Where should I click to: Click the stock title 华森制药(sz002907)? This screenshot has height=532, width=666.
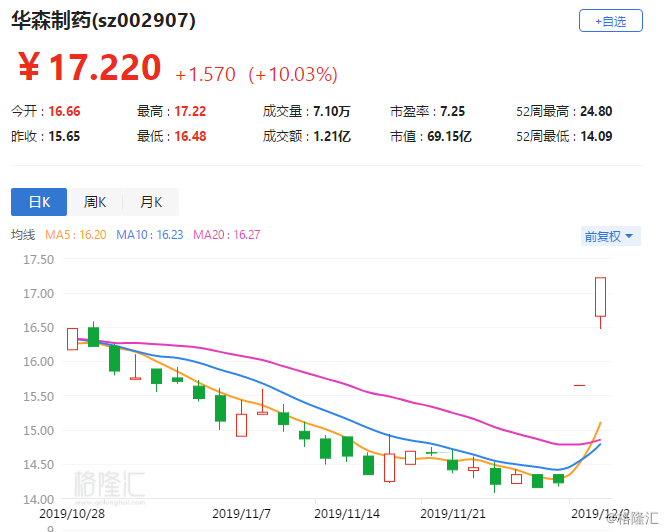103,20
